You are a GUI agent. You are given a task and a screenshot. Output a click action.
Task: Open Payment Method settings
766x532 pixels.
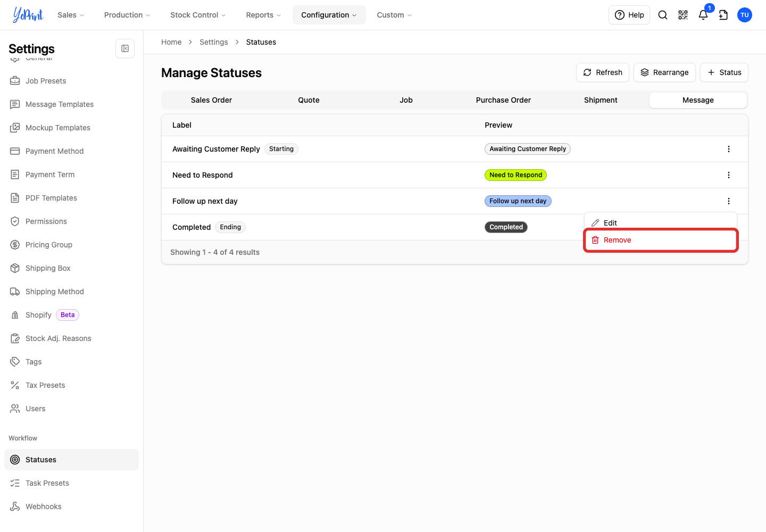click(71, 151)
